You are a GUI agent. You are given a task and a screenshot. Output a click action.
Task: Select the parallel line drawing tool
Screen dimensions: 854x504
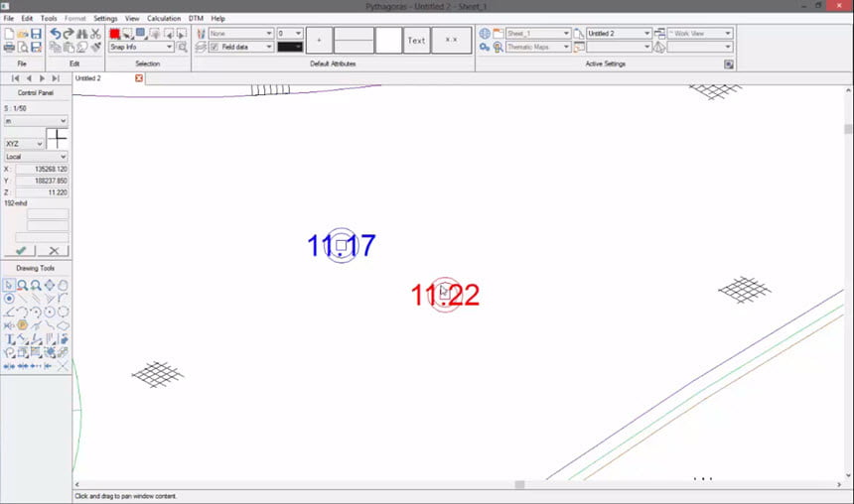click(36, 299)
